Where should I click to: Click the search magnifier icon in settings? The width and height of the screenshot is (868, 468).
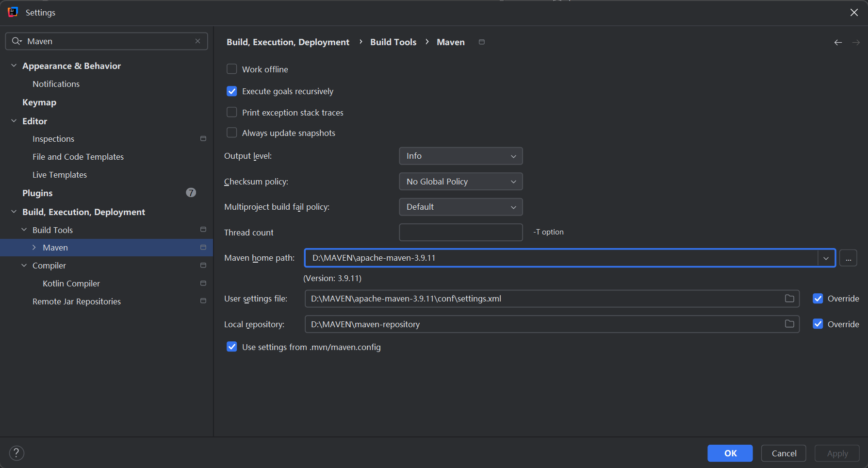(x=17, y=41)
